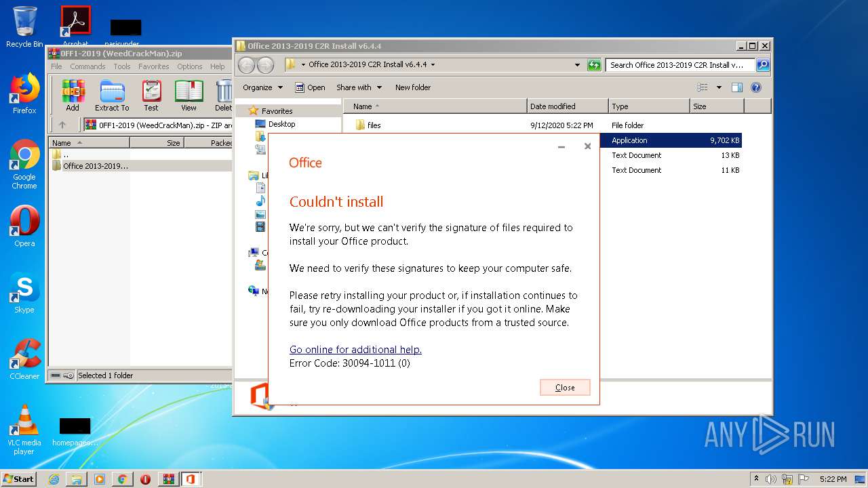Image resolution: width=868 pixels, height=488 pixels.
Task: Click the Explorer search box
Action: coord(680,65)
